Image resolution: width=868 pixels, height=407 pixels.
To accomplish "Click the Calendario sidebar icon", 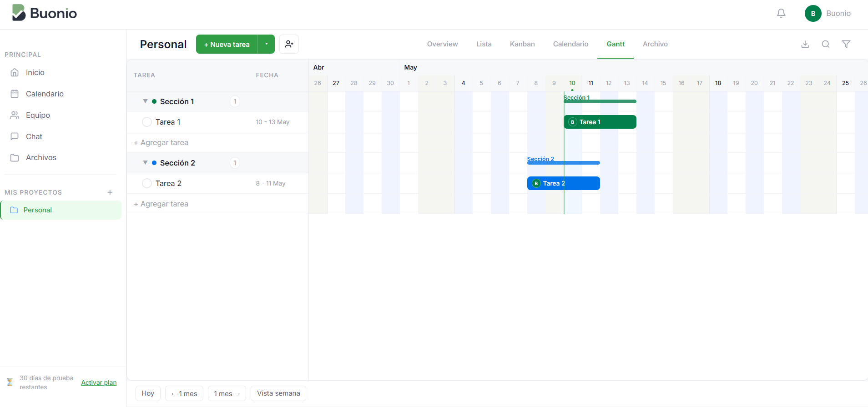I will tap(15, 94).
